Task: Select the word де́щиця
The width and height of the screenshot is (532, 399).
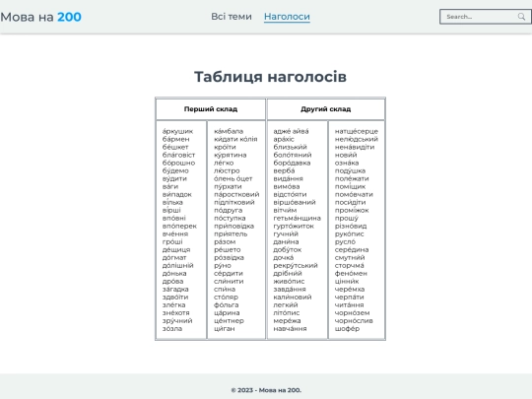Action: coord(176,249)
